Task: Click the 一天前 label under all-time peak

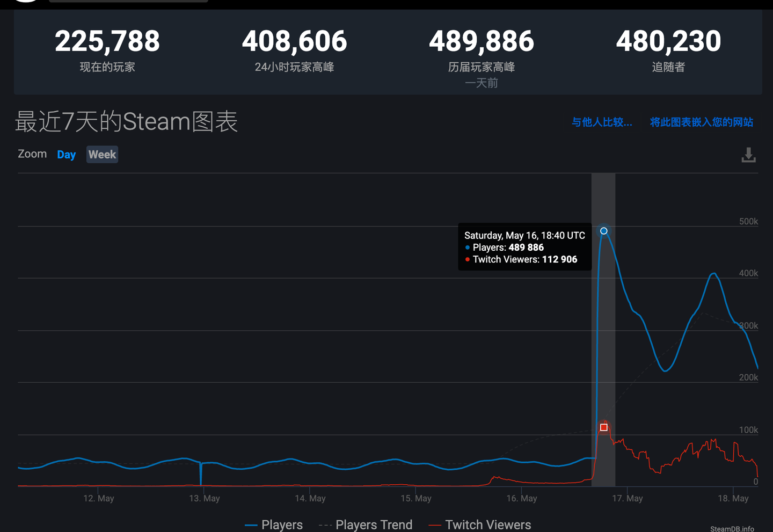Action: pyautogui.click(x=482, y=83)
